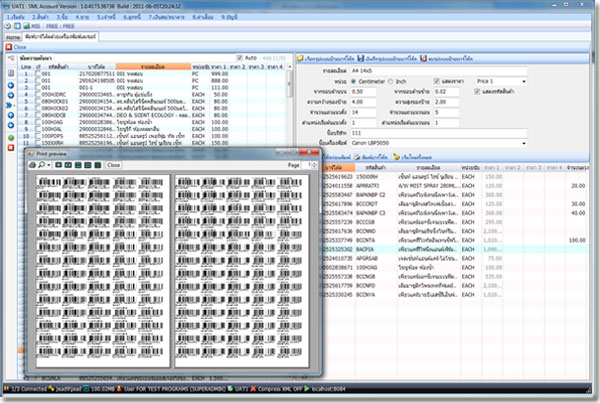Toggle the Auto checkbox
600x403 pixels.
240,58
